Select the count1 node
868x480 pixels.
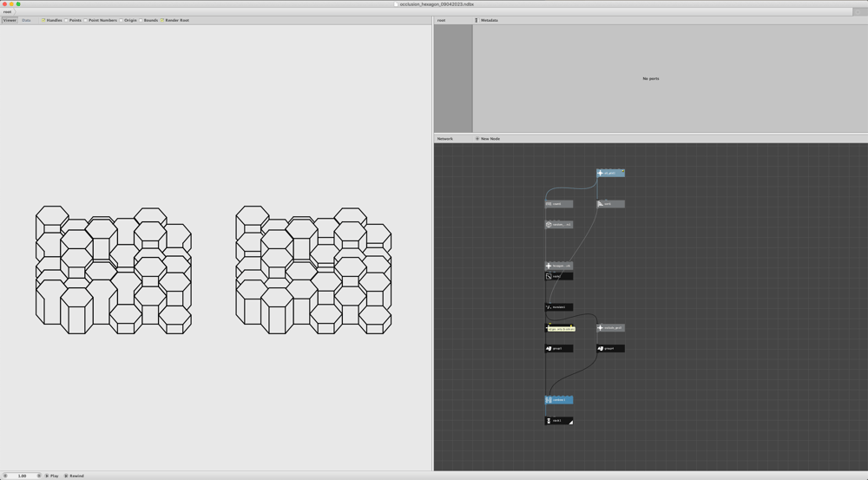point(558,204)
